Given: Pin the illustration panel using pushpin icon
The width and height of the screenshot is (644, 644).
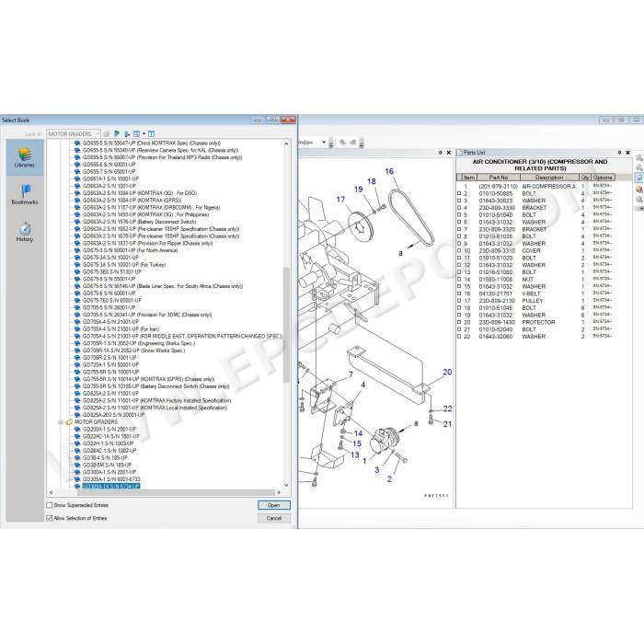Looking at the screenshot, I should pos(441,153).
